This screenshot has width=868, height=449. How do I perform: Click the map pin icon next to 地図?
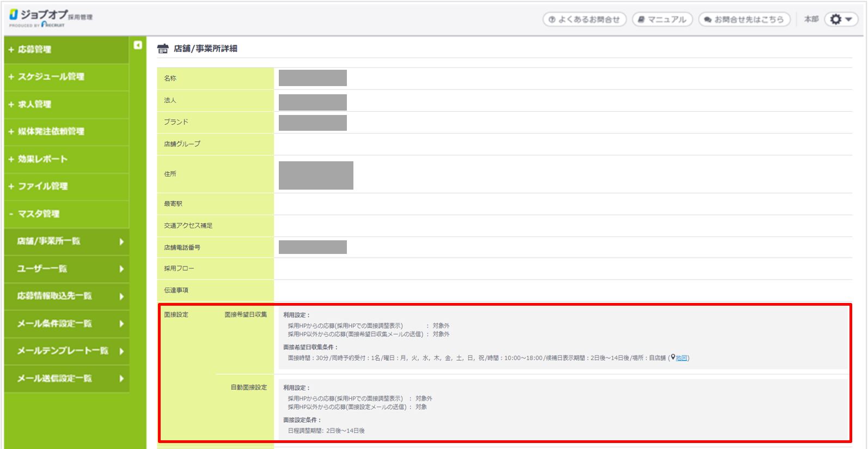(673, 357)
